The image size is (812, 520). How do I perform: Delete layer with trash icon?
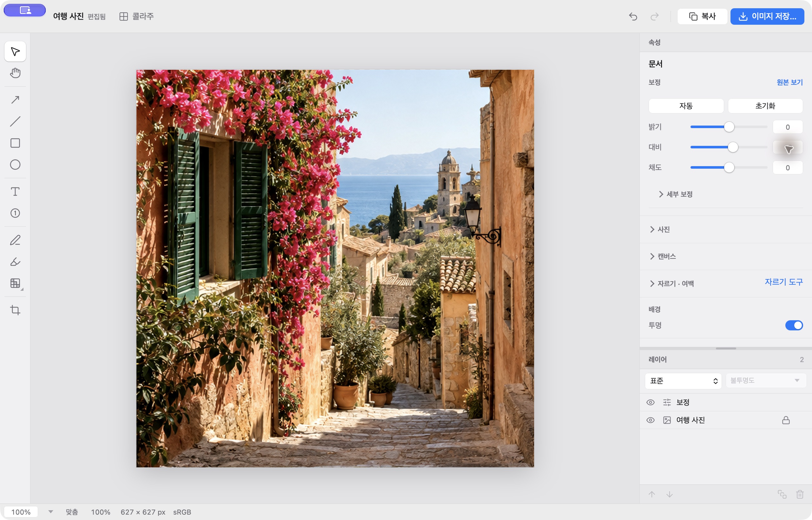pos(800,494)
